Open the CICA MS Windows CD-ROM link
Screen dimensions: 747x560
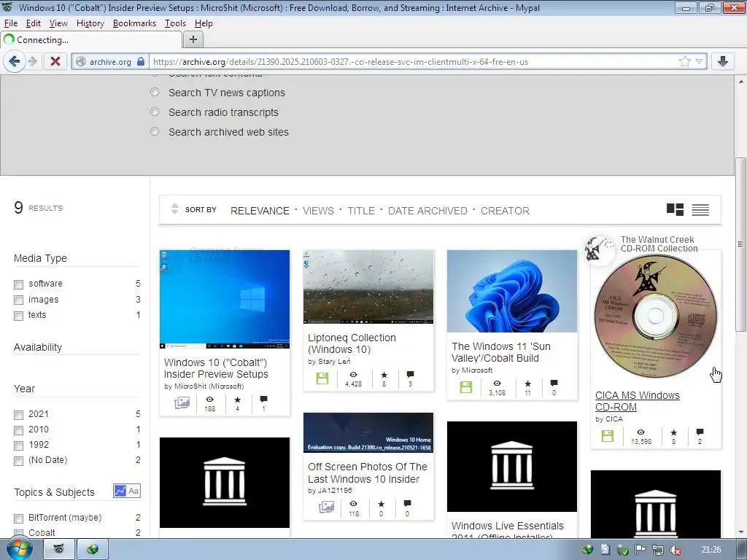[x=637, y=401]
